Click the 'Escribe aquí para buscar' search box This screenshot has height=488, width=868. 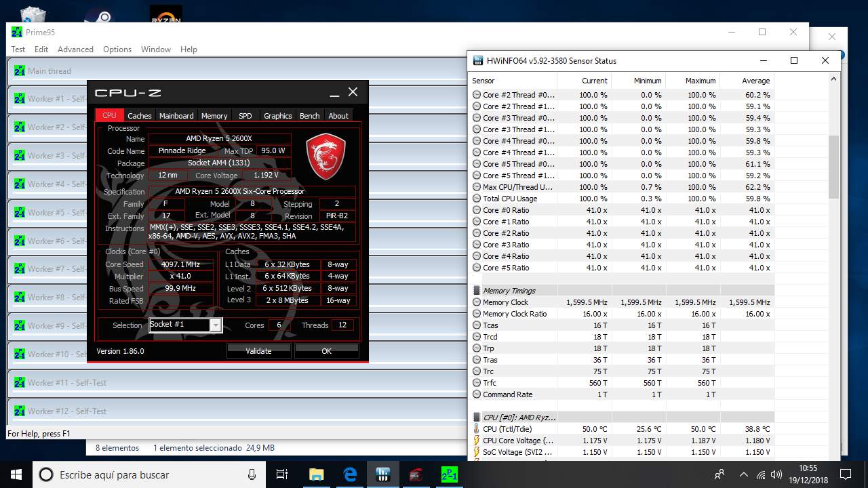coord(149,474)
